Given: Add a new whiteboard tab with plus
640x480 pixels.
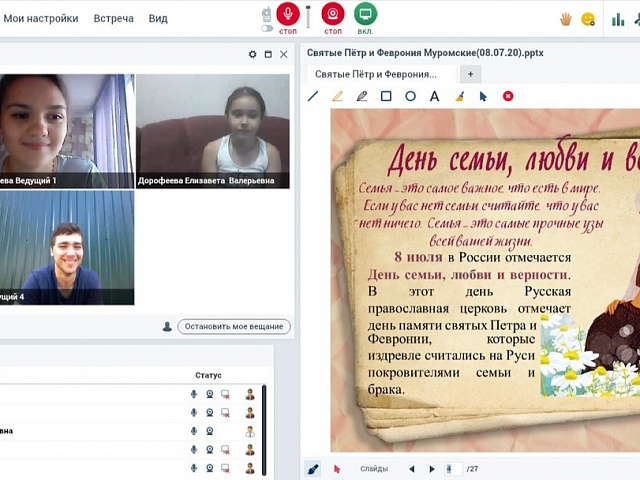Looking at the screenshot, I should (x=471, y=74).
